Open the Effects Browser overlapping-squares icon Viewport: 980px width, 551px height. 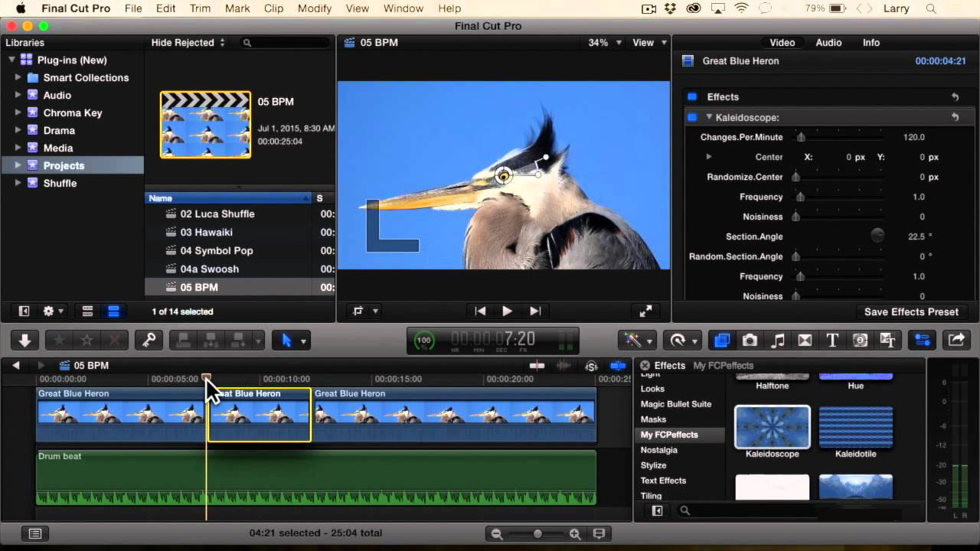(x=722, y=341)
